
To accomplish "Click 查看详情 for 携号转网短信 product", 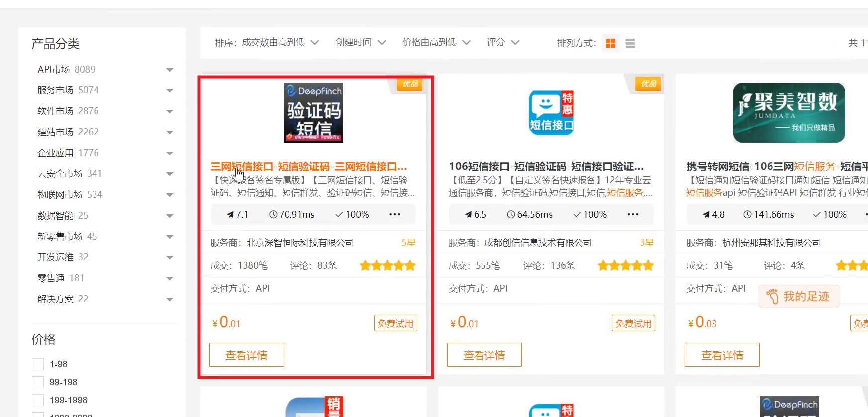I will point(722,355).
